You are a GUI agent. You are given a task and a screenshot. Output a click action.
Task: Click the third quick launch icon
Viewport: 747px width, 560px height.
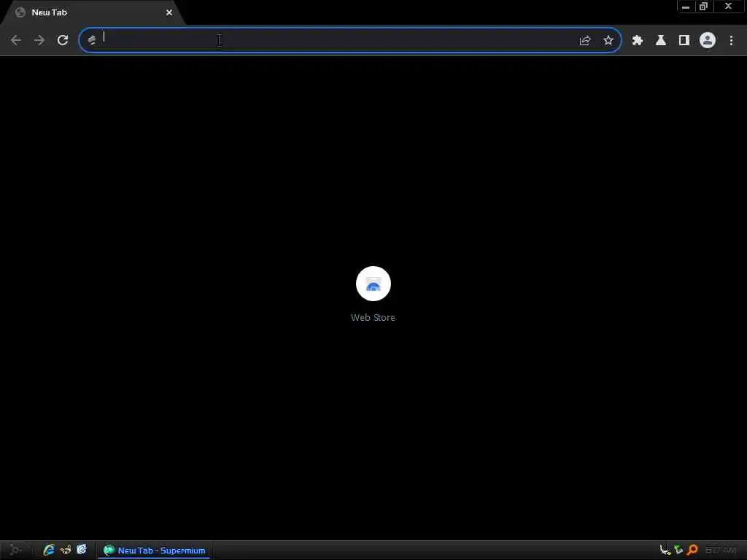pyautogui.click(x=82, y=550)
